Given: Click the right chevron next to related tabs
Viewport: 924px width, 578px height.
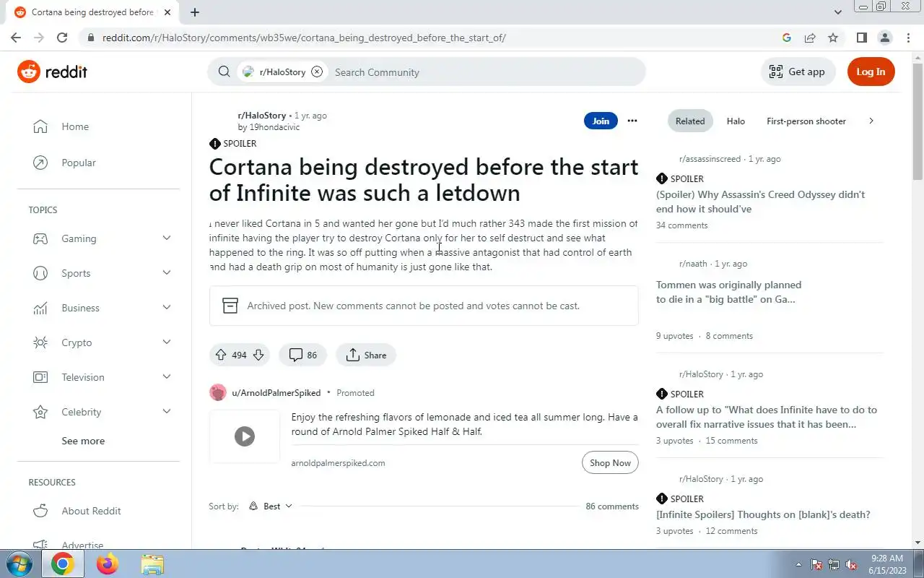Looking at the screenshot, I should click(871, 121).
